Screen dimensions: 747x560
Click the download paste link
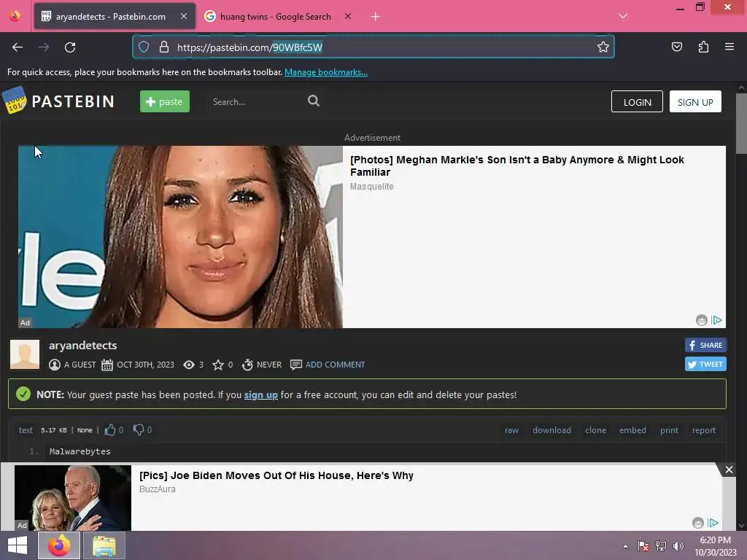(551, 430)
